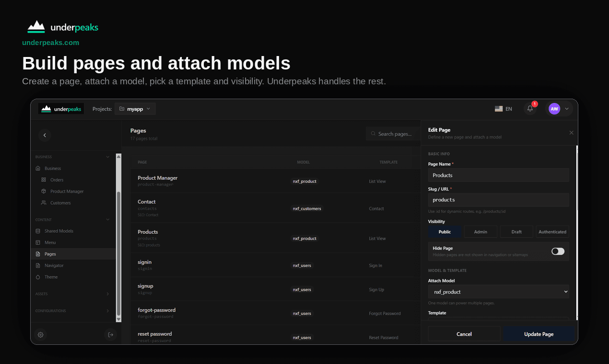Viewport: 609px width, 364px height.
Task: Select the Product Manager page row
Action: [x=276, y=181]
